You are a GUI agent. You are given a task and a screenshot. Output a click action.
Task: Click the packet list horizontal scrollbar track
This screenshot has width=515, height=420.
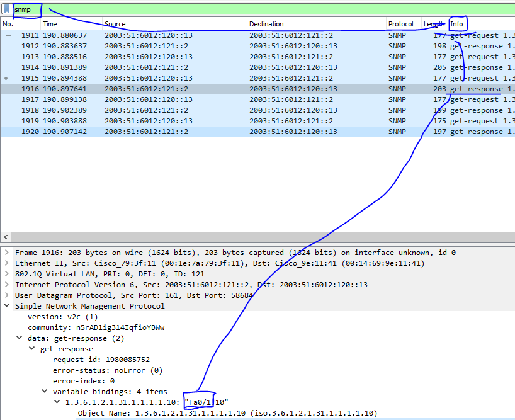[x=263, y=237]
